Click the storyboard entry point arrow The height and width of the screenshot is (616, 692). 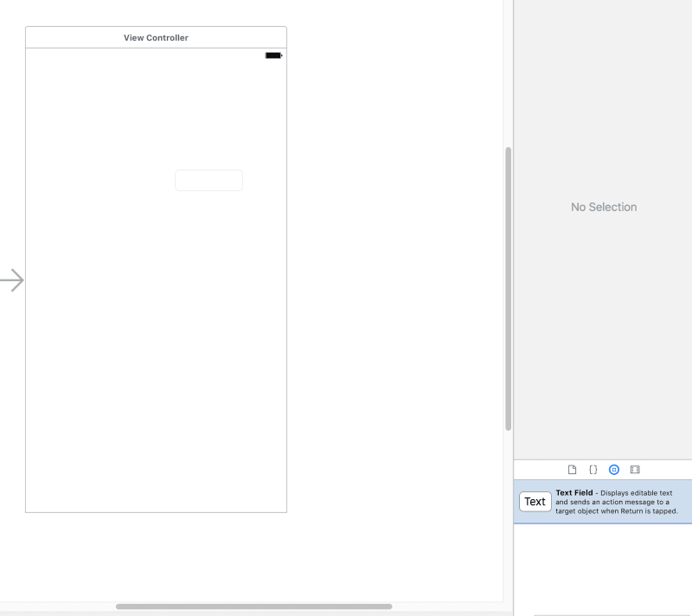[x=12, y=279]
